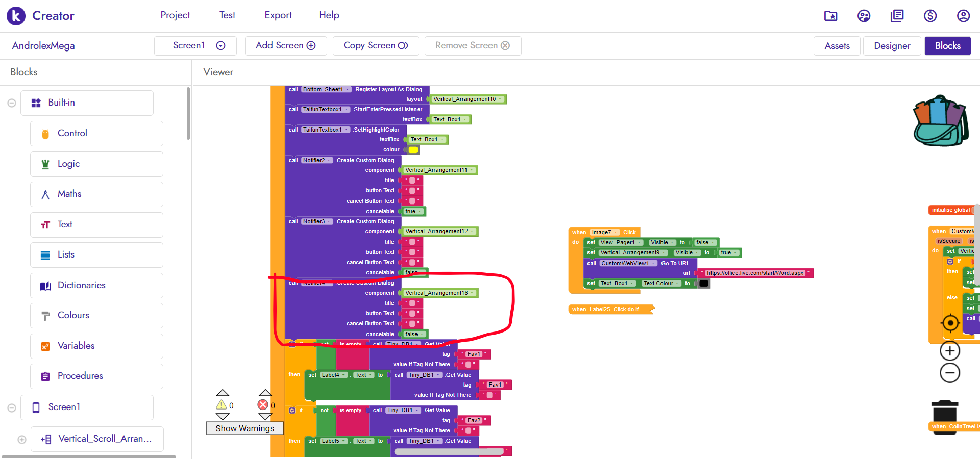Open the starred folder icon
Screen dimensions: 980x460
pos(830,16)
